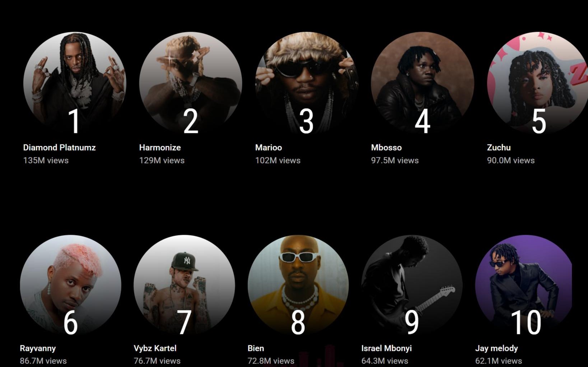The width and height of the screenshot is (588, 367).
Task: Open Harmonize artist thumbnail ranked 2
Action: pos(191,83)
